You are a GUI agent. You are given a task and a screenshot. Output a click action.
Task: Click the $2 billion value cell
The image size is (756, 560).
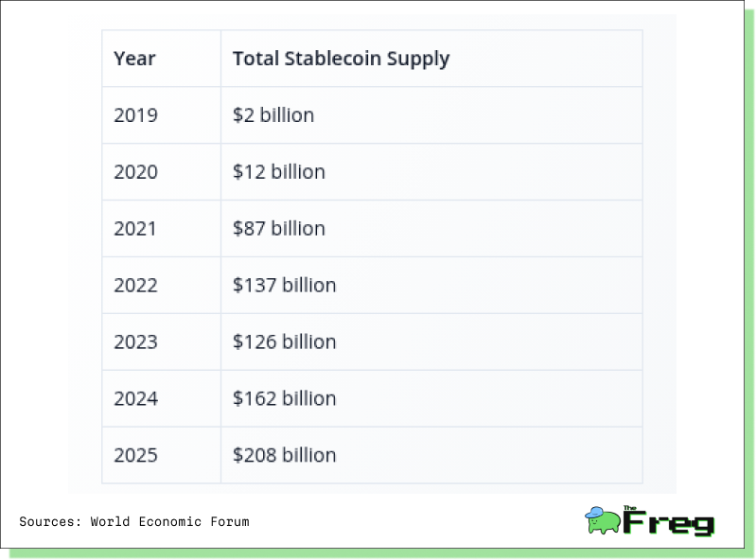pos(431,115)
